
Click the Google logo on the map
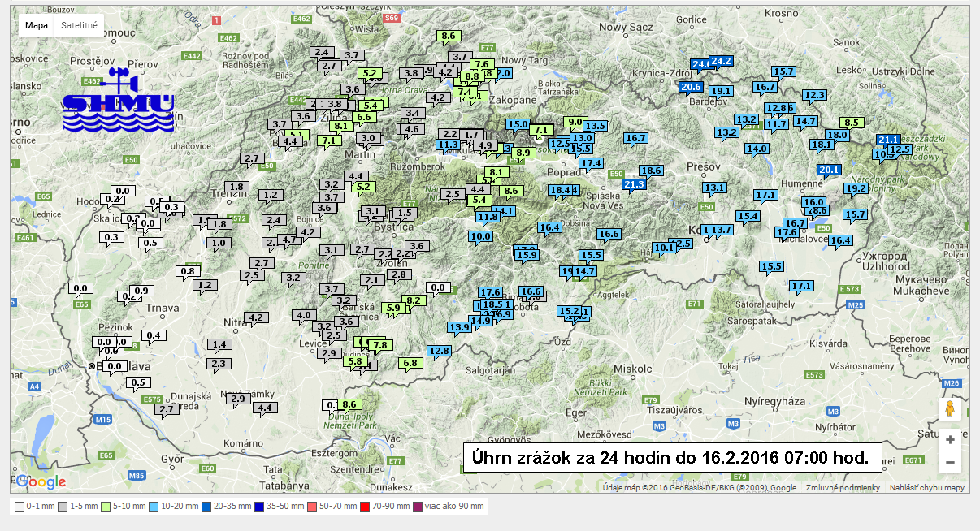click(x=41, y=482)
